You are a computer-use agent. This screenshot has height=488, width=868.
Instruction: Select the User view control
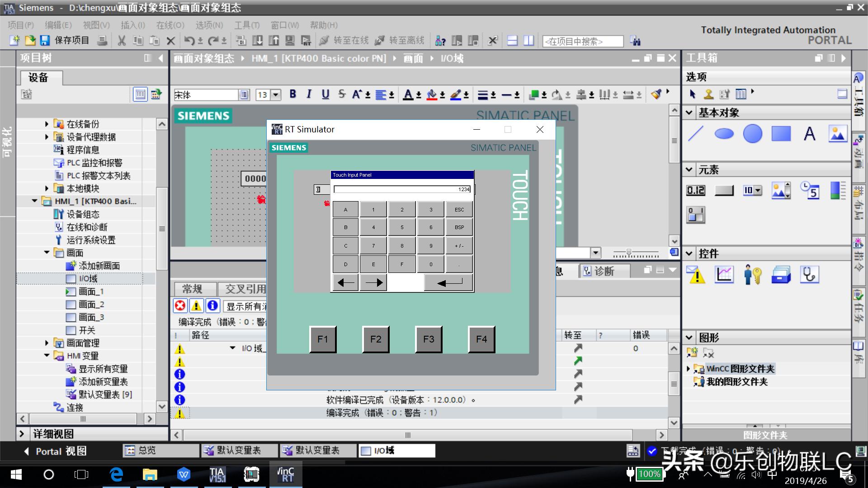click(753, 274)
